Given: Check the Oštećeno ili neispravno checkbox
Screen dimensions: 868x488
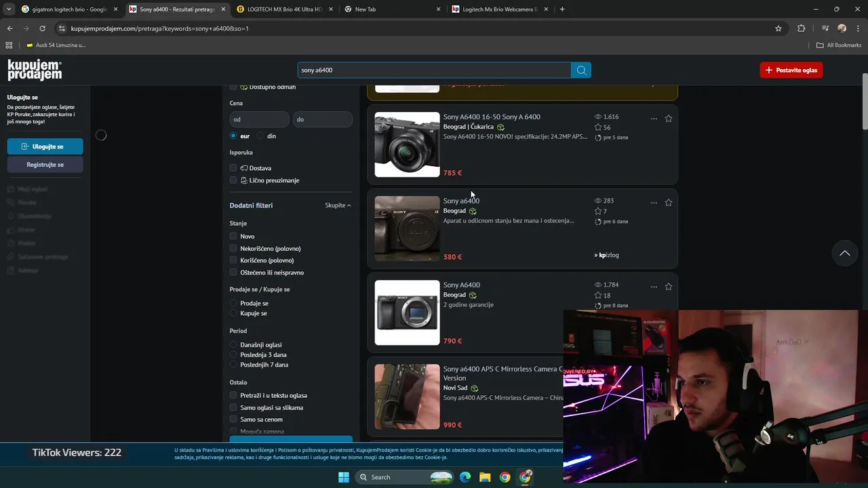Looking at the screenshot, I should tap(233, 272).
